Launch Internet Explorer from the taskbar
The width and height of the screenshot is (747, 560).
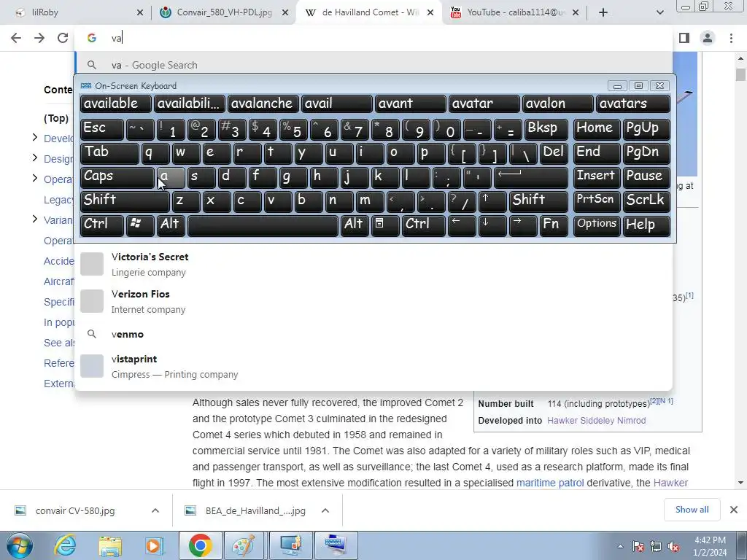[65, 545]
